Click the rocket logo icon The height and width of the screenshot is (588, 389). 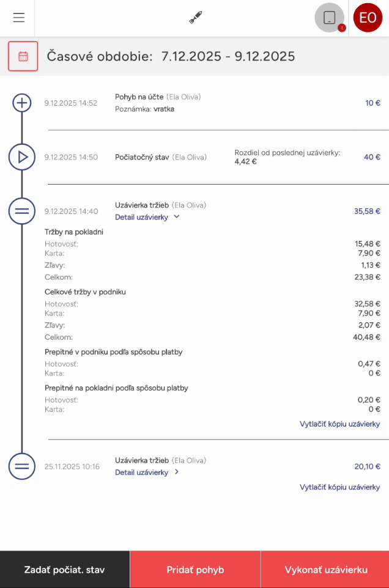[x=195, y=18]
